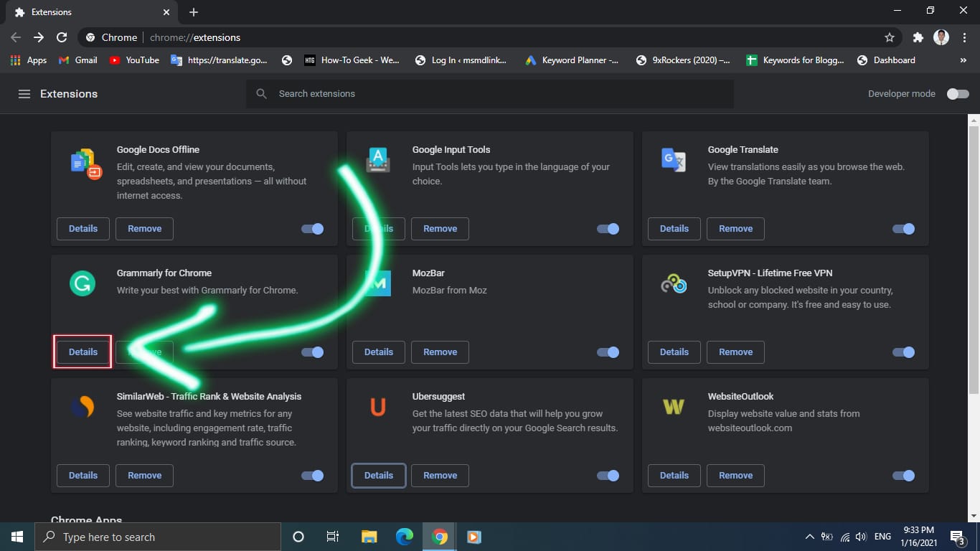This screenshot has height=551, width=980.
Task: Click the browser forward arrow
Action: pyautogui.click(x=39, y=37)
